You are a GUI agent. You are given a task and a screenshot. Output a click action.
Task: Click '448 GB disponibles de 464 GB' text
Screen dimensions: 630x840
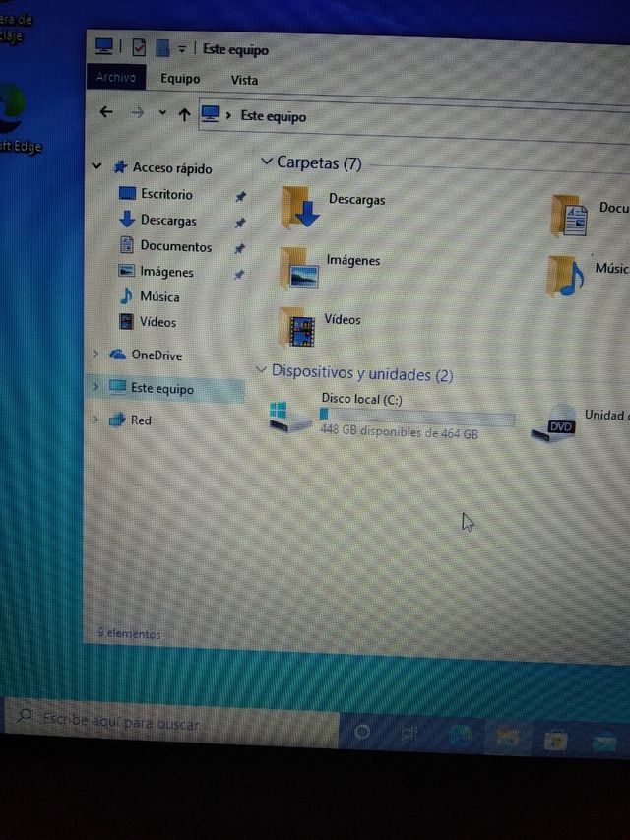point(399,431)
